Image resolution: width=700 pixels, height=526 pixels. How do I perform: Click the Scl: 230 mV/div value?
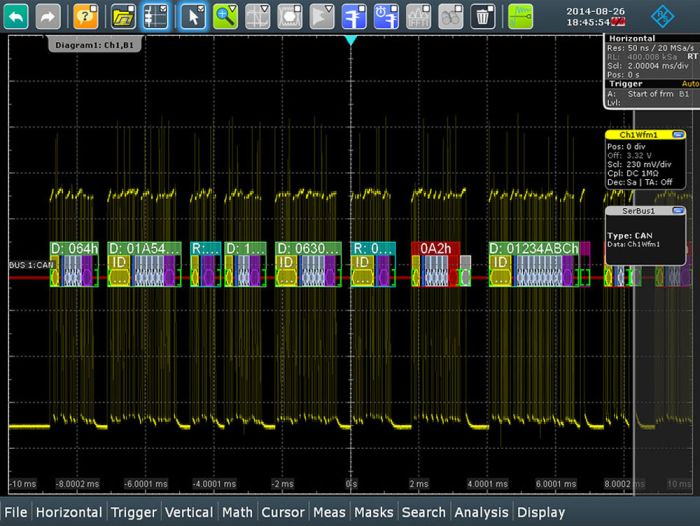639,164
